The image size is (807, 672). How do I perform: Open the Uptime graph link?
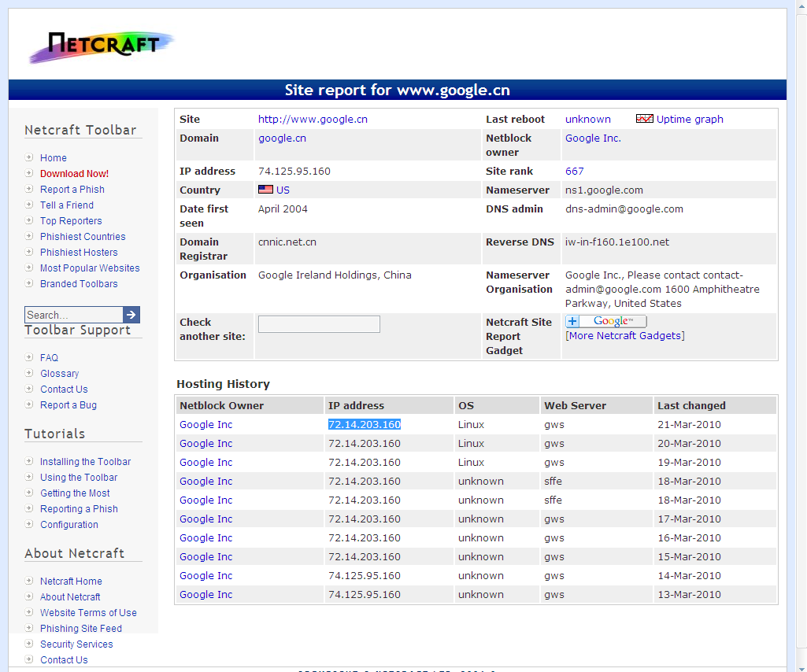pos(690,120)
